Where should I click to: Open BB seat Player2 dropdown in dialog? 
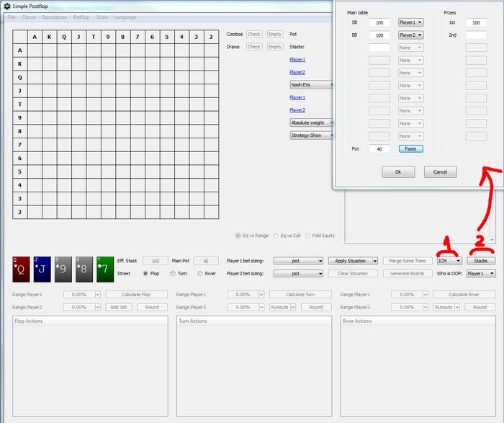411,35
